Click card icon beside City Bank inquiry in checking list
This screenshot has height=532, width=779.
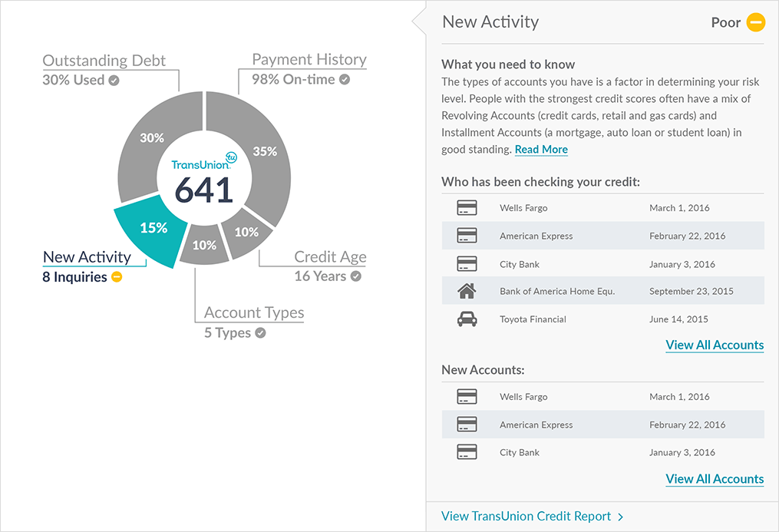coord(467,264)
